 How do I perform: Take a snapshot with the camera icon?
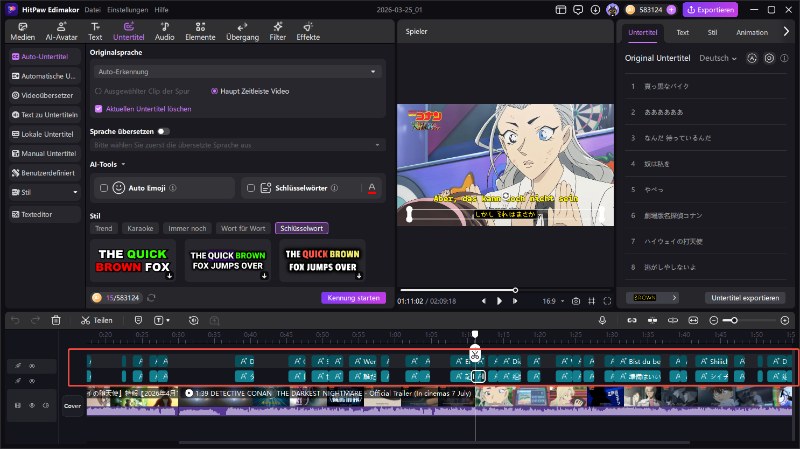[576, 301]
